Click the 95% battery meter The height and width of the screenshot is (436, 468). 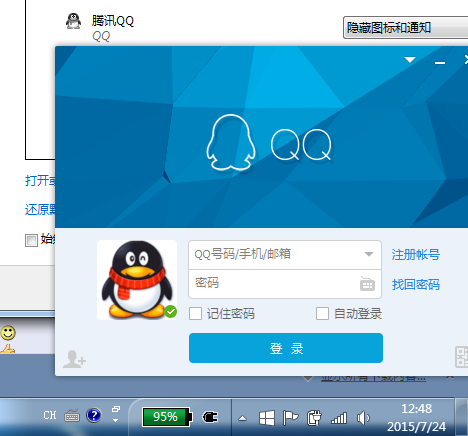point(167,417)
